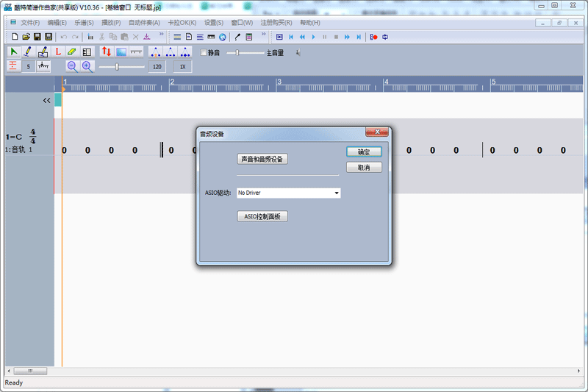
Task: Open 声音和音频设备 settings button
Action: [x=262, y=159]
